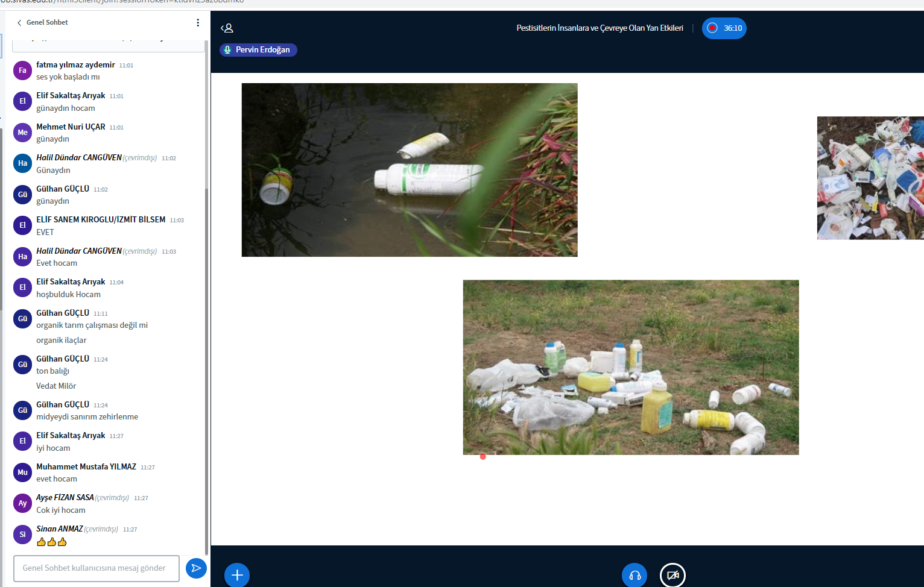Image resolution: width=924 pixels, height=587 pixels.
Task: Click Sinan ANMAZ avatar
Action: pyautogui.click(x=22, y=535)
